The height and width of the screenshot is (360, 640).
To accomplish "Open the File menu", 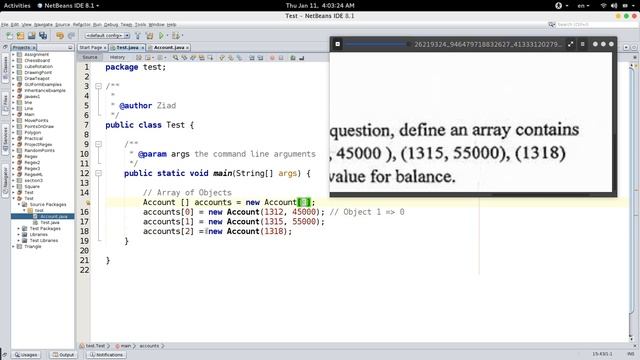I will [x=4, y=25].
